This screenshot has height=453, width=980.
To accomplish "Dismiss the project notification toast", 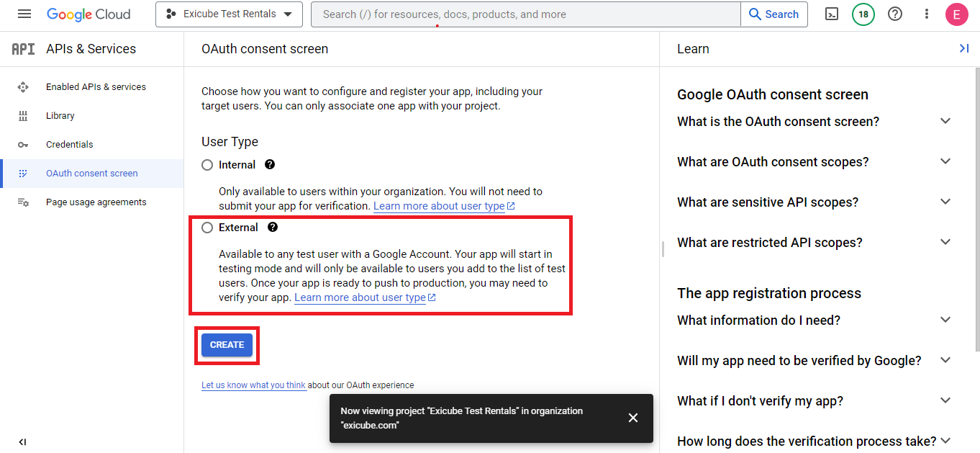I will [633, 418].
